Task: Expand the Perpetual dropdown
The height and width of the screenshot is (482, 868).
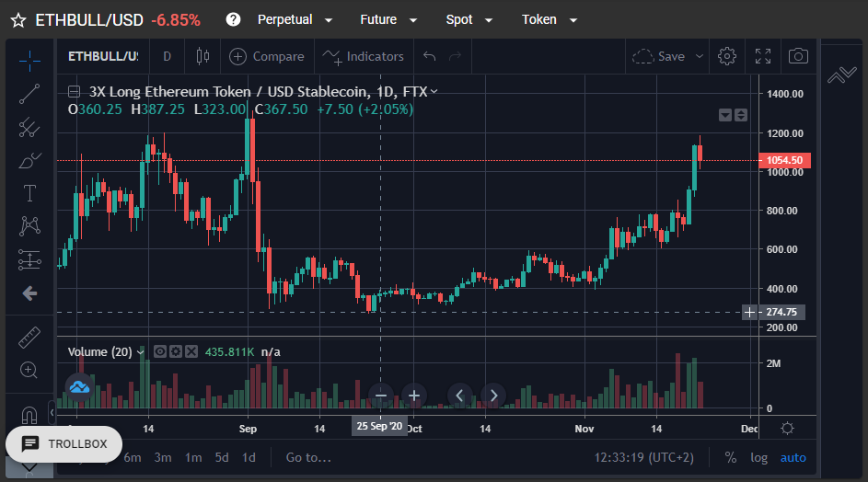Action: (295, 20)
